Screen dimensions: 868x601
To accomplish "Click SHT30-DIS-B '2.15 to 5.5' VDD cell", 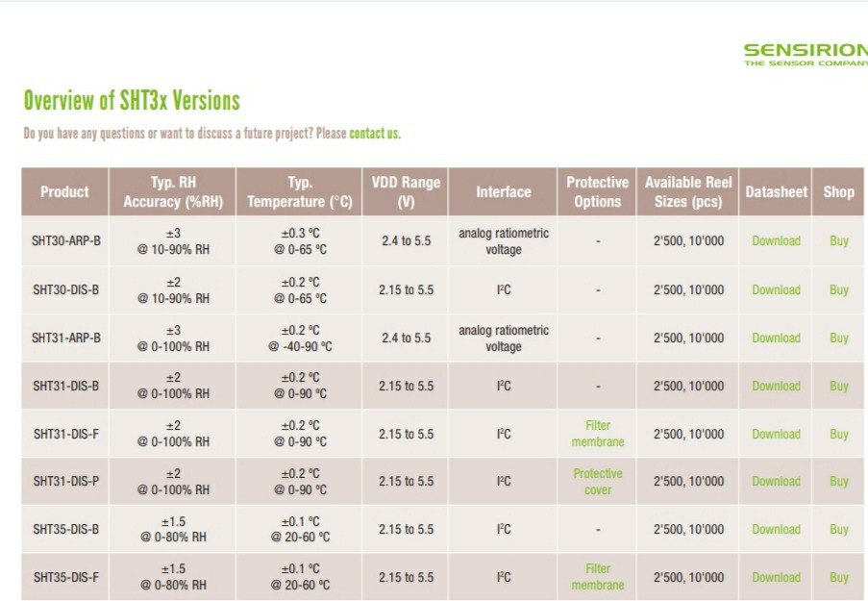I will tap(406, 289).
